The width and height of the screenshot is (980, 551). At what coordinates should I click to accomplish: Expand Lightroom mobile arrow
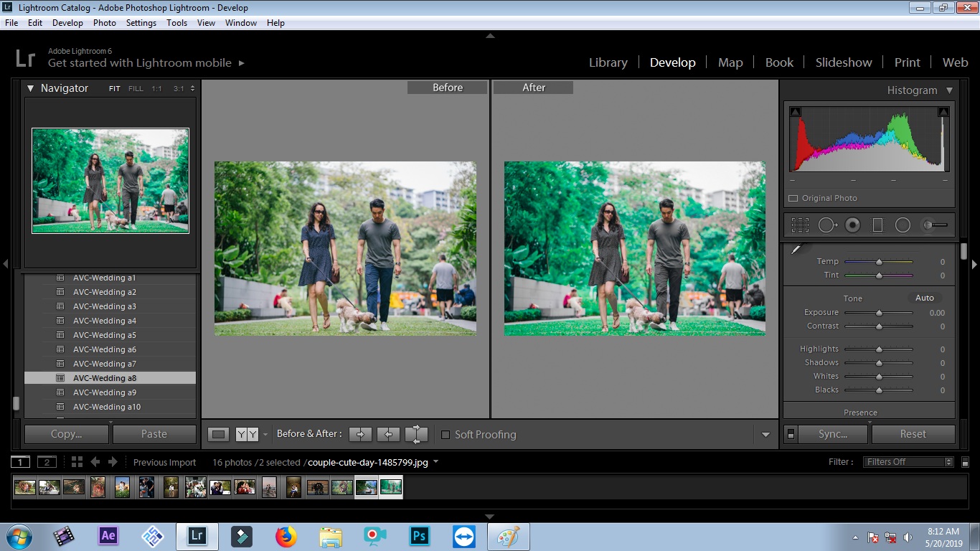pos(242,63)
